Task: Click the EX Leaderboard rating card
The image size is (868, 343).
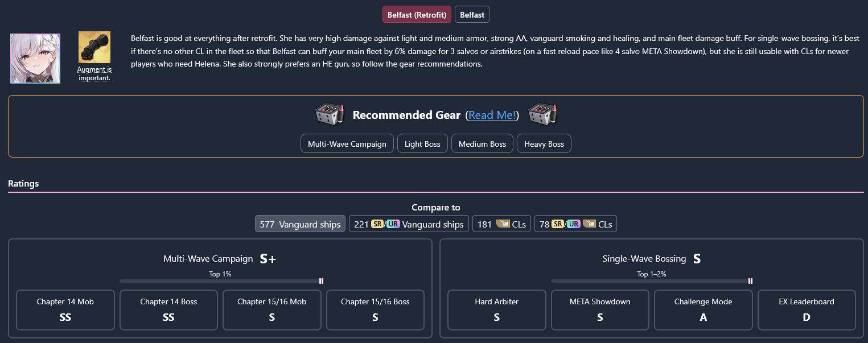Action: (807, 310)
